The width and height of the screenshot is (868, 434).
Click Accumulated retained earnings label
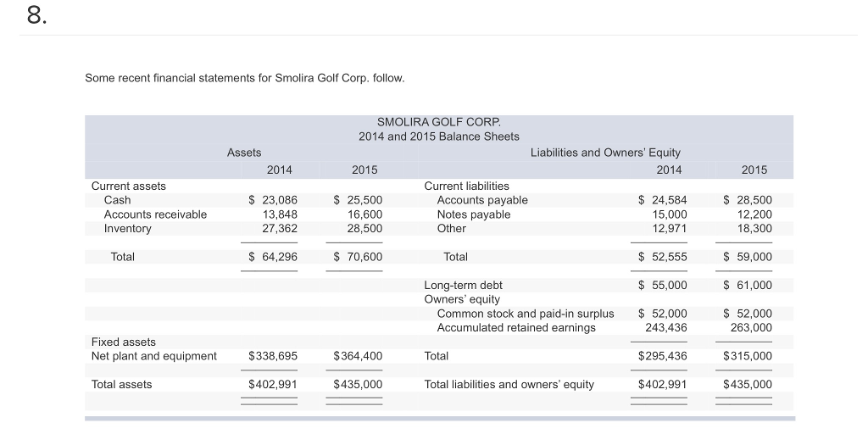pos(516,328)
